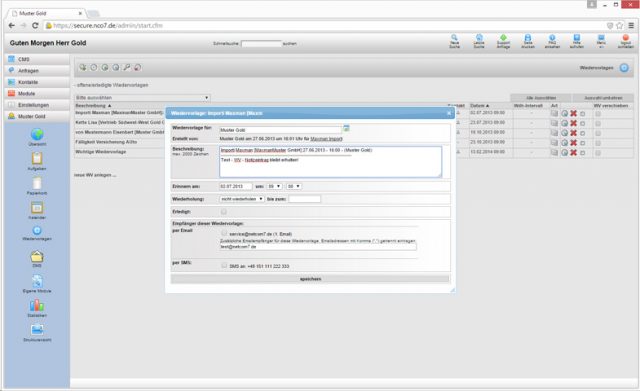
Task: Click the speichern button in dialog
Action: [x=310, y=279]
